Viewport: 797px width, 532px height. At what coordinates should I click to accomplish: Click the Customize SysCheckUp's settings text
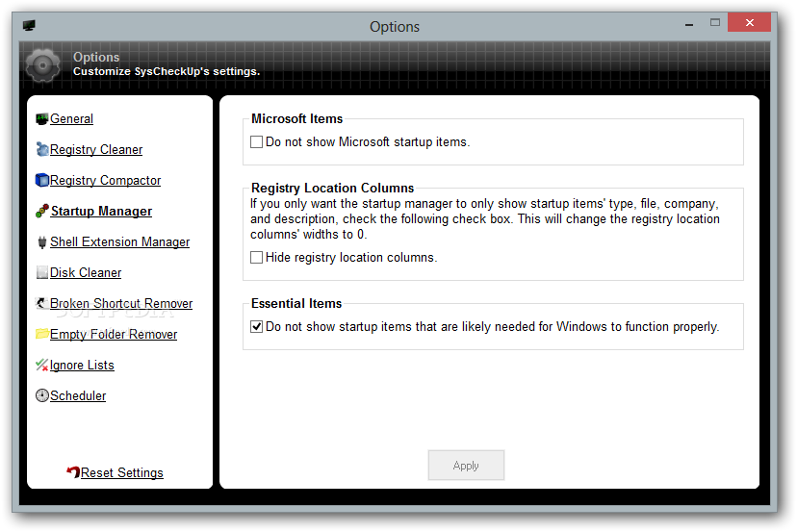click(167, 71)
